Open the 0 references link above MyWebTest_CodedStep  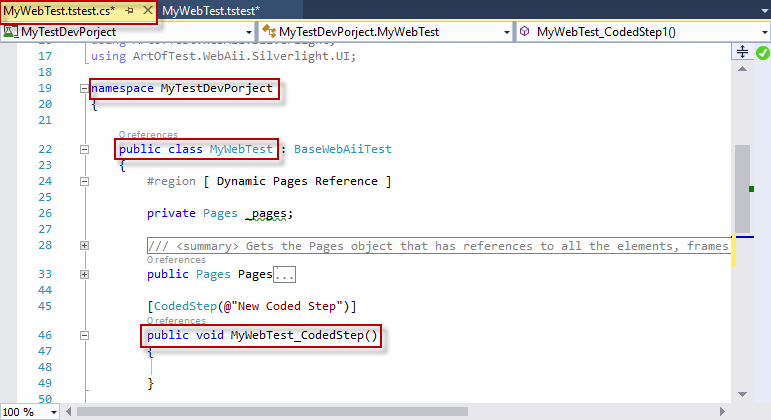coord(176,320)
